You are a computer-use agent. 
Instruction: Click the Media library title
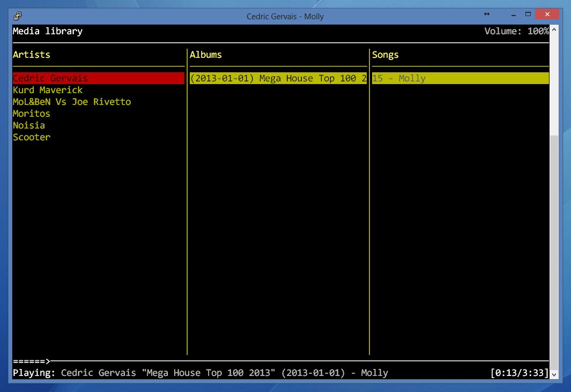pos(48,31)
